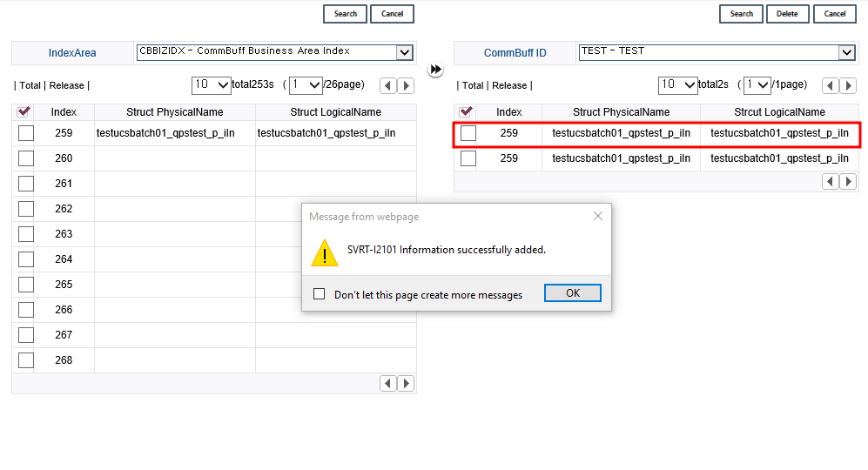The image size is (868, 470).
Task: Check the box for index 260 row
Action: click(x=26, y=158)
